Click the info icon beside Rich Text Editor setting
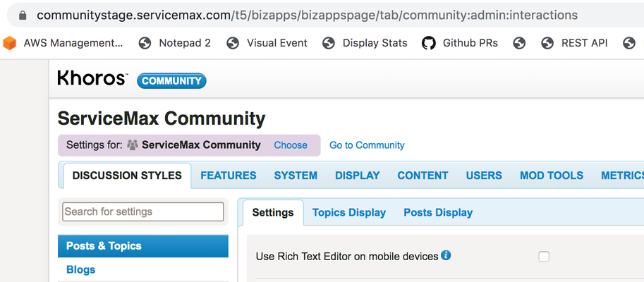Viewport: 644px width, 282px height. pos(446,256)
